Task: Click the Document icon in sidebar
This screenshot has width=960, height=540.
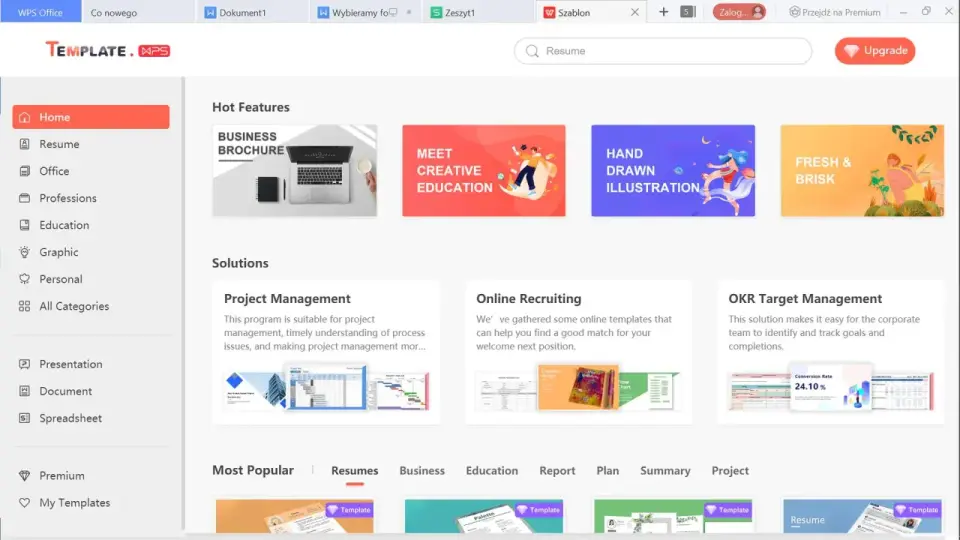Action: 24,391
